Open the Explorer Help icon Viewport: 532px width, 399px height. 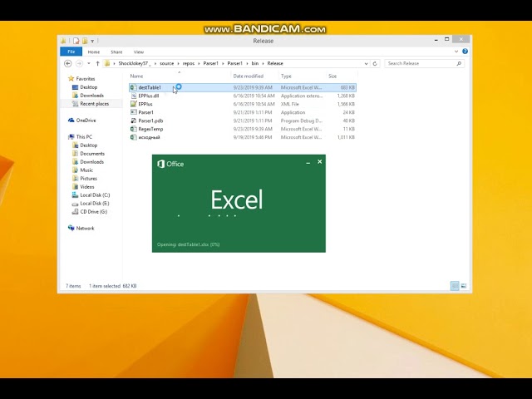pos(465,52)
